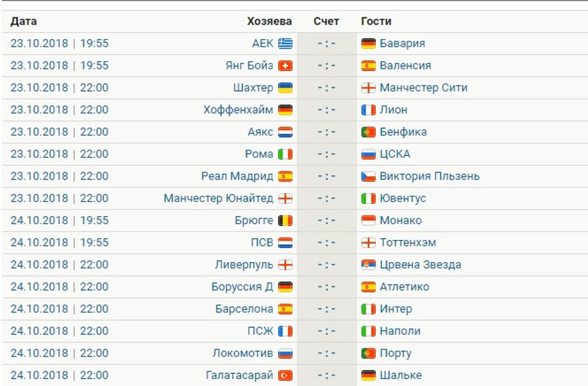The image size is (588, 386).
Task: Click the Turkish flag next to Галатасарай
Action: click(x=285, y=375)
